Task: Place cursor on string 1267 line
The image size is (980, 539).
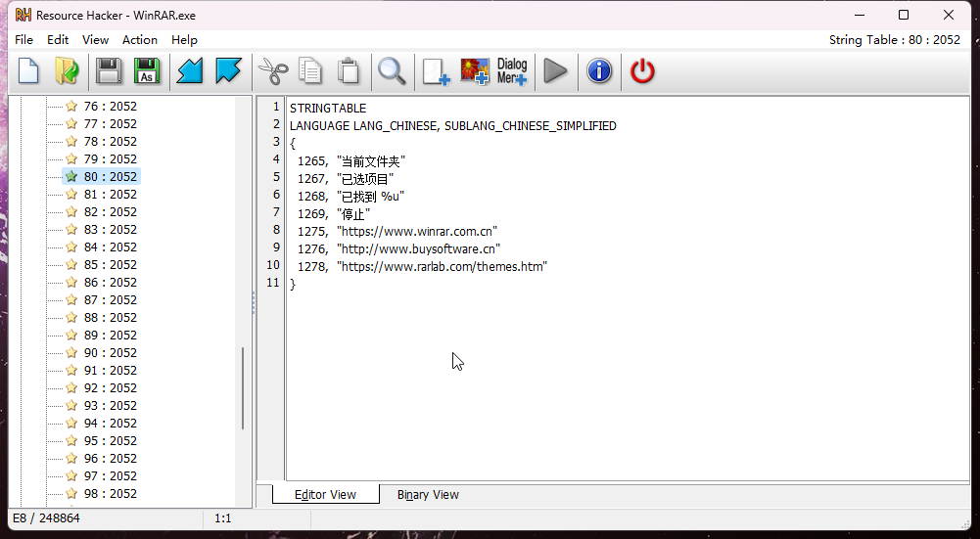Action: [x=346, y=179]
